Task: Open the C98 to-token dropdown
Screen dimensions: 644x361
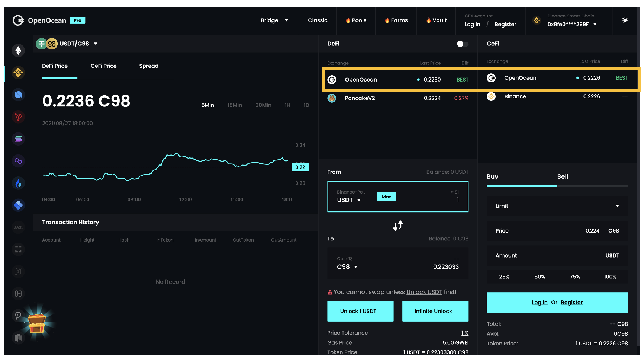Action: [347, 267]
